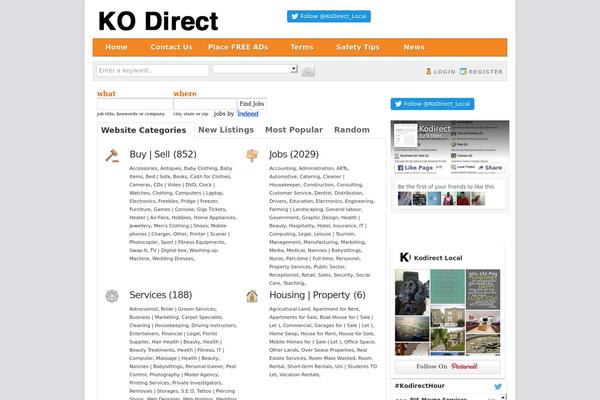Screen dimensions: 600x400
Task: Click the dark scarf Pinterest thumbnail
Action: pyautogui.click(x=412, y=292)
